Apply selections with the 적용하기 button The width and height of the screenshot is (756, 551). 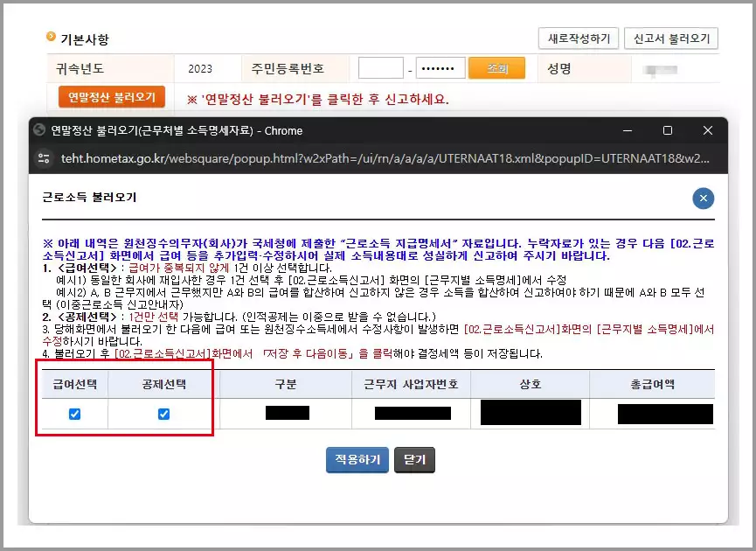(357, 458)
